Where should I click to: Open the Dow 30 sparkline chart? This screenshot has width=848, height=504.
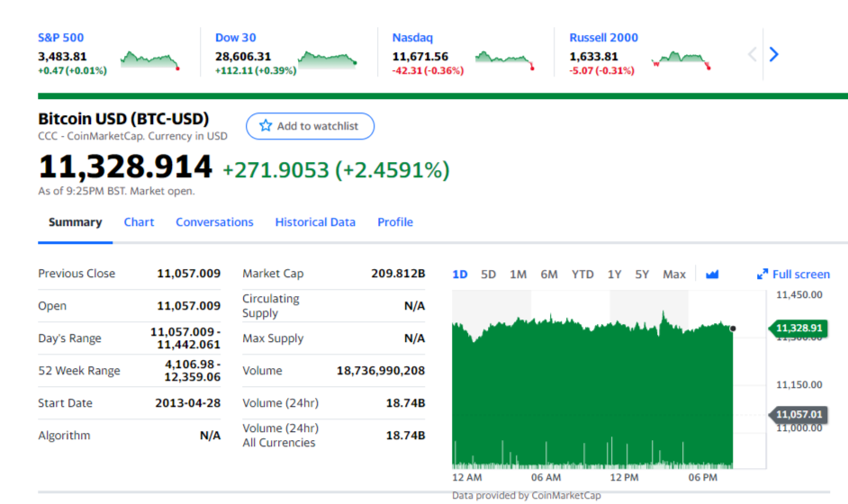point(328,59)
